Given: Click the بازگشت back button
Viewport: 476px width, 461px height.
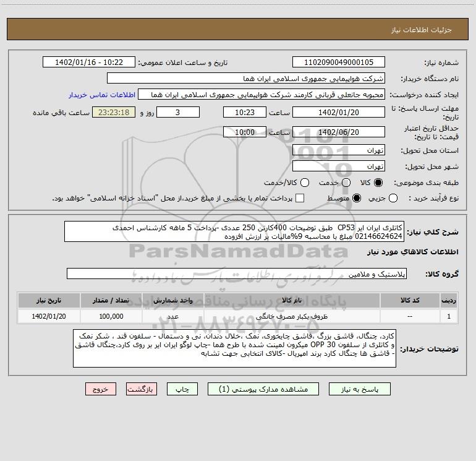Looking at the screenshot, I should (142, 389).
